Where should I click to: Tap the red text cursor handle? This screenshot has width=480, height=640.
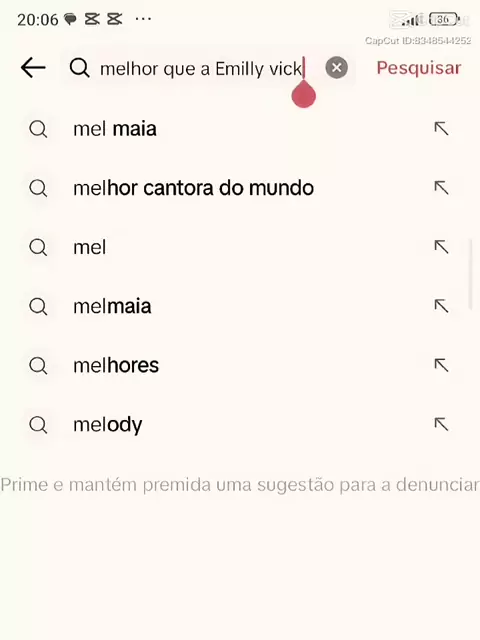pyautogui.click(x=304, y=94)
